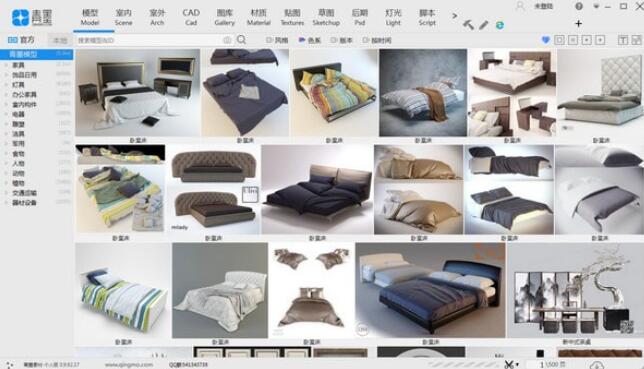The height and width of the screenshot is (369, 644).
Task: Open the dropdown arrow next to scissors
Action: 517,364
